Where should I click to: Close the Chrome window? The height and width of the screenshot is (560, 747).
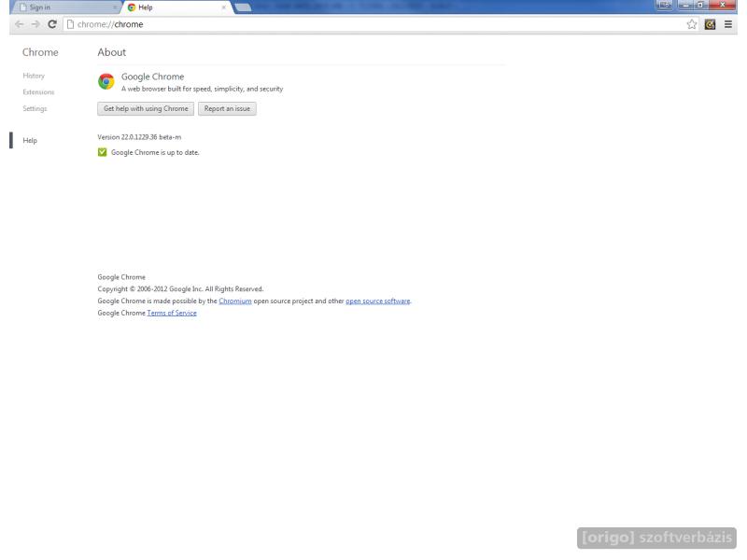(x=723, y=5)
